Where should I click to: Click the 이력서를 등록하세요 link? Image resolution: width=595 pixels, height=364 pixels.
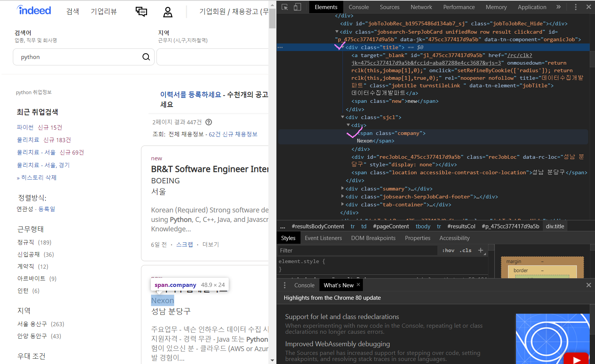[191, 94]
